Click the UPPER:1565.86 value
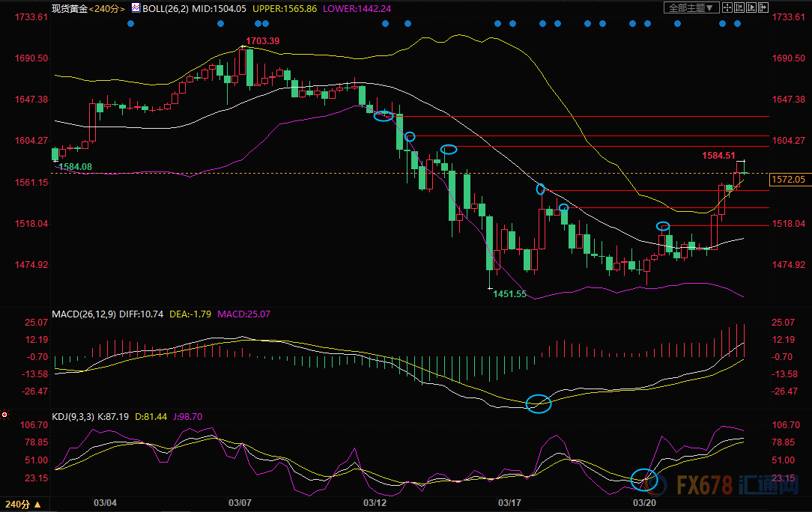The image size is (812, 512). coord(285,9)
